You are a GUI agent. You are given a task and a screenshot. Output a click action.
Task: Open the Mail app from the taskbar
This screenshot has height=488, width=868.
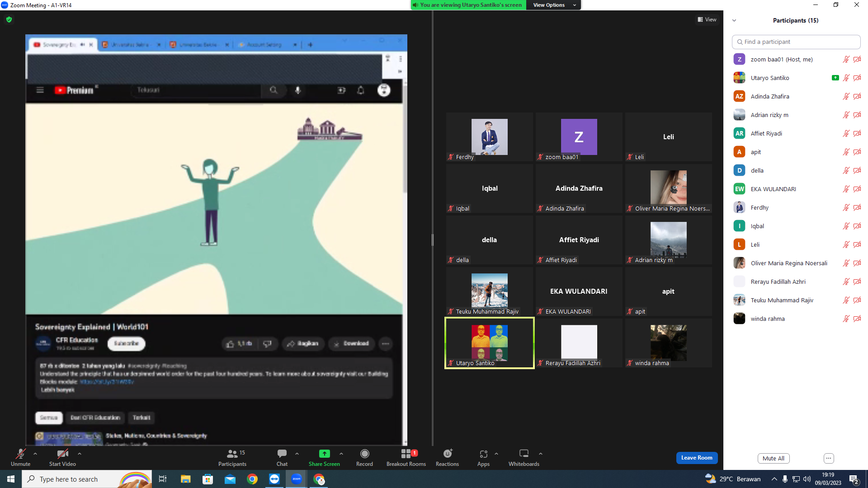230,479
